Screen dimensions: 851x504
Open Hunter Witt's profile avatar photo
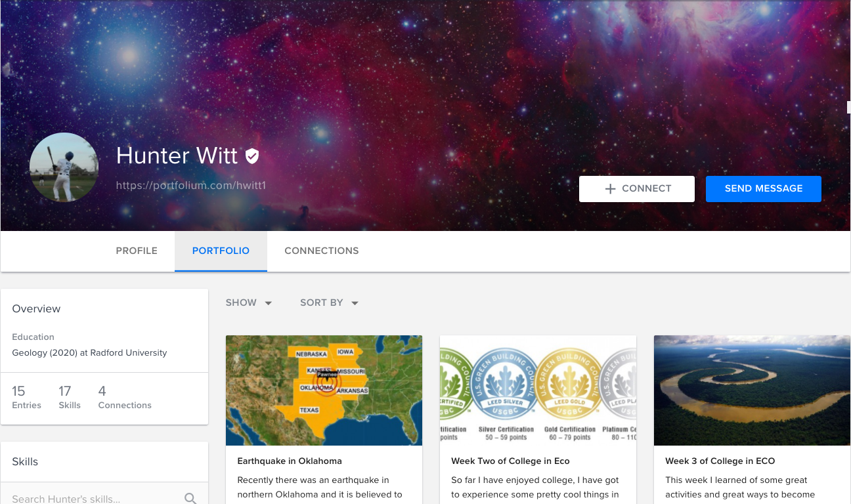point(64,167)
